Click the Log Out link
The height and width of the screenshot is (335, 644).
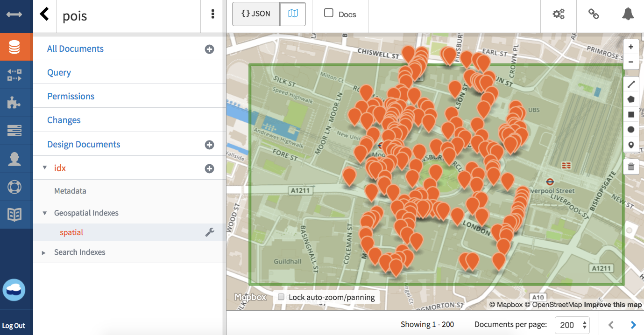14,326
